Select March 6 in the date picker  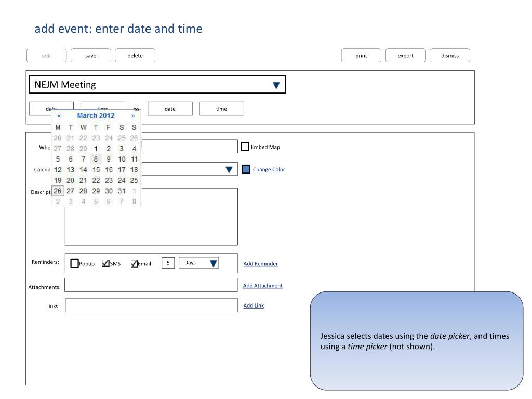(x=71, y=159)
